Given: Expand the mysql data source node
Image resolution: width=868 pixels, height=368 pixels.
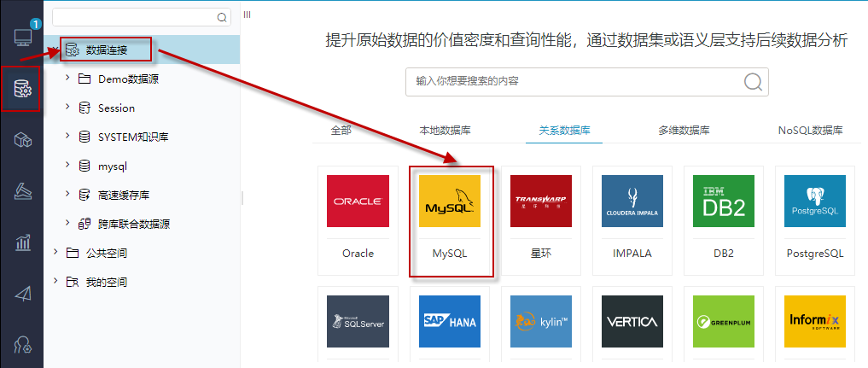Looking at the screenshot, I should point(67,164).
